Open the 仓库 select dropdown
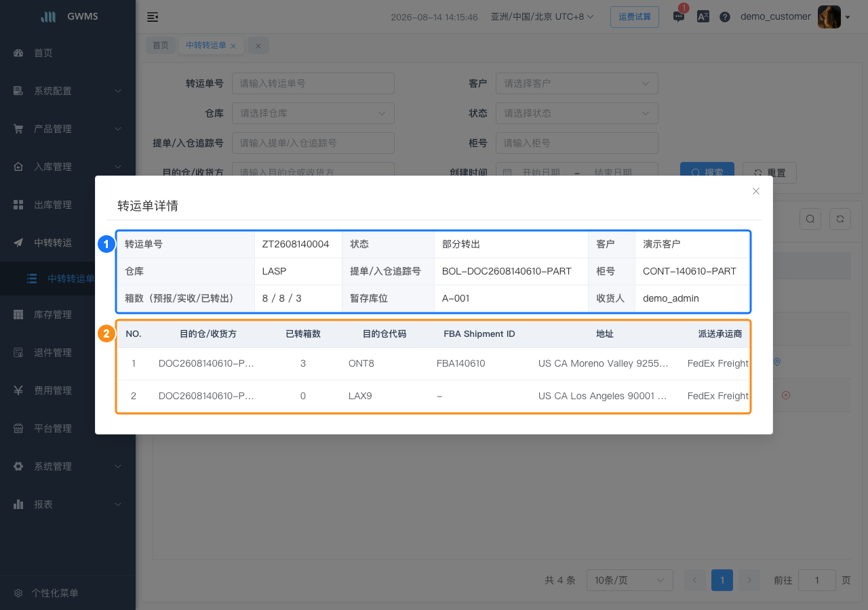868x610 pixels. (313, 113)
